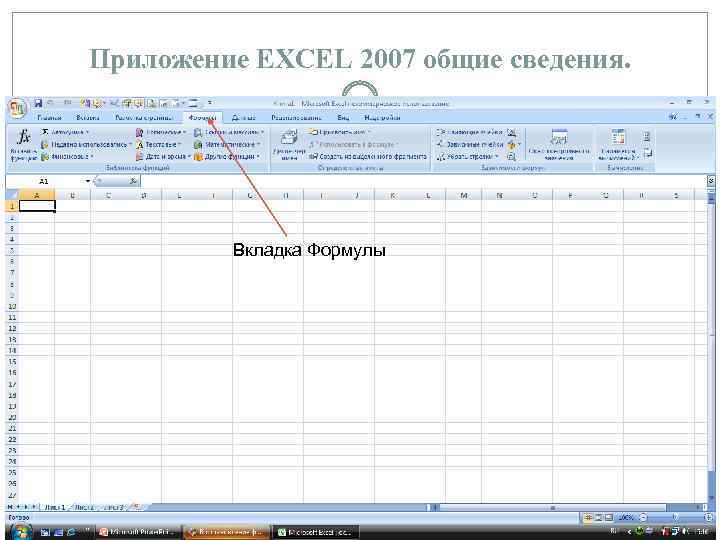720x540 pixels.
Task: Click the Insert Worksheet tab icon
Action: pos(135,507)
